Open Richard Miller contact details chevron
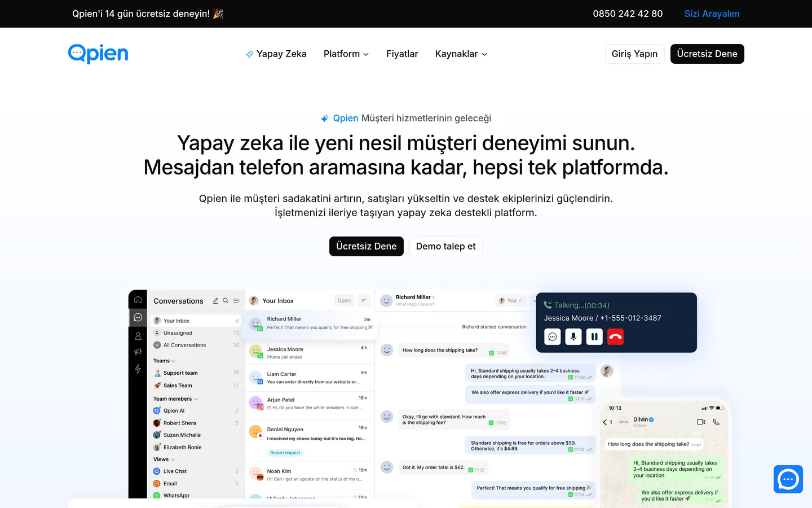The height and width of the screenshot is (508, 812). point(434,297)
